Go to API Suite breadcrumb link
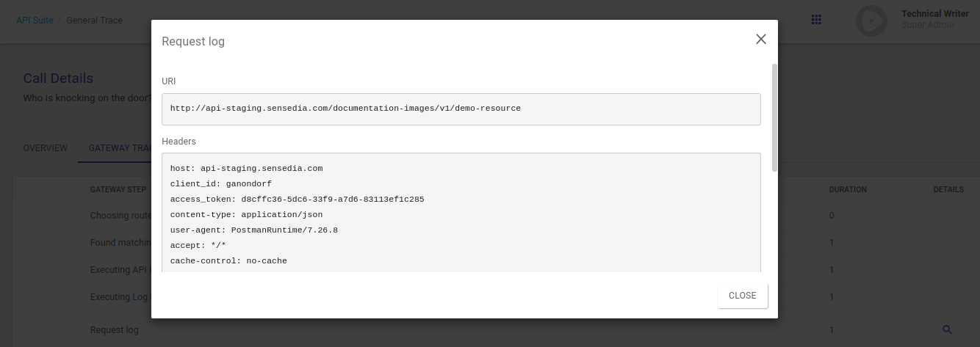This screenshot has height=347, width=980. point(35,21)
